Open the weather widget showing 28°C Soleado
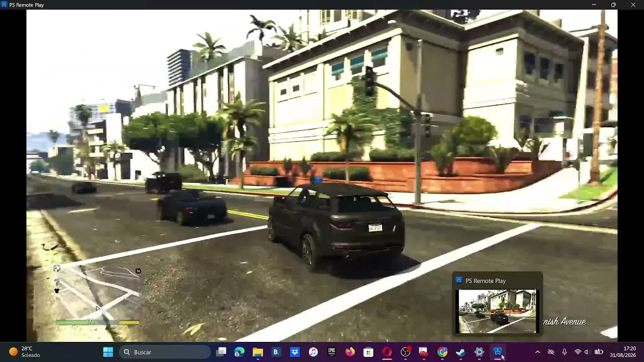 coord(25,352)
